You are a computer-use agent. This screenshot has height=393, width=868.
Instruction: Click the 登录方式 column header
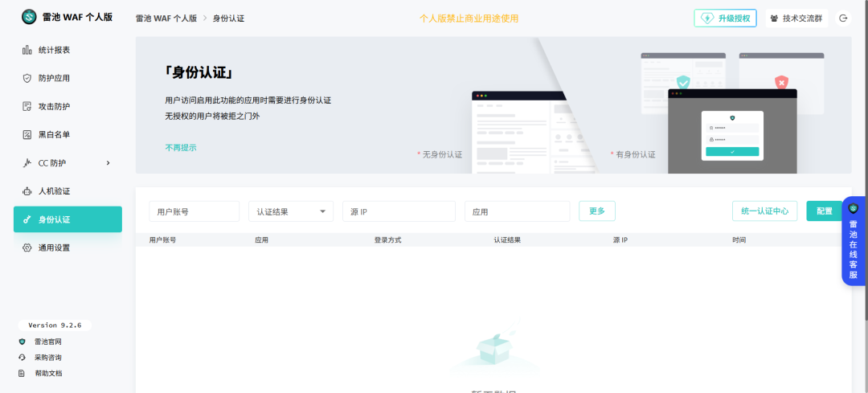(387, 240)
